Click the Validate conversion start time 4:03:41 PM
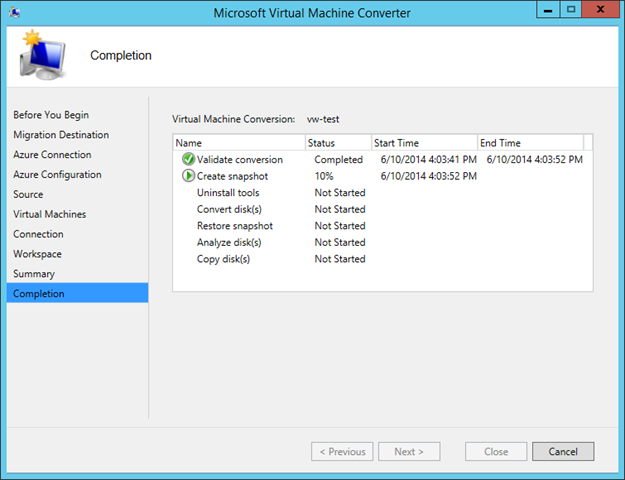625x480 pixels. [428, 159]
